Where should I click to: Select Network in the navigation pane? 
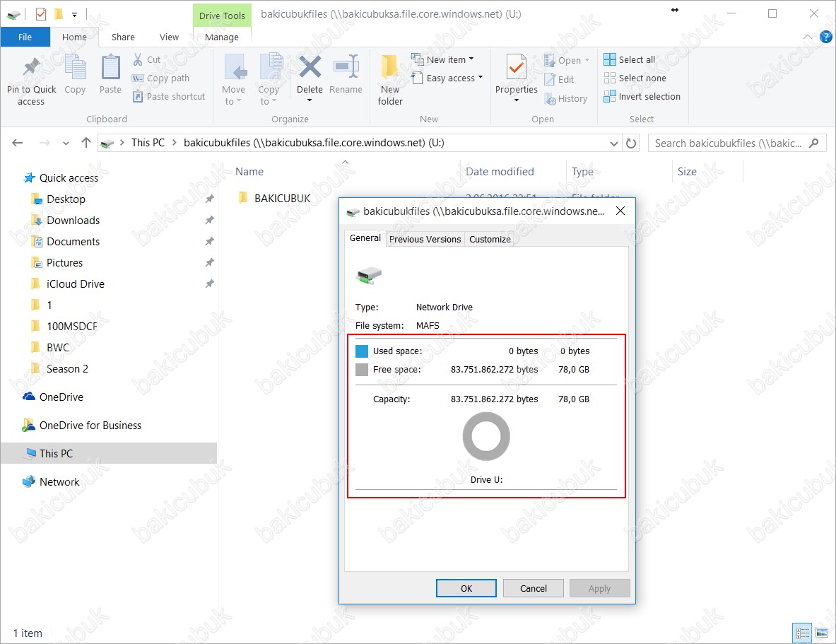(59, 482)
